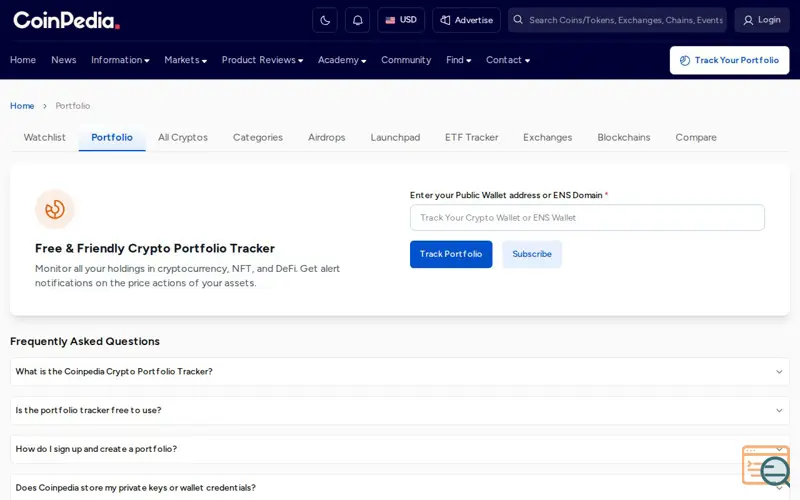Expand the Find menu
The image size is (800, 500).
click(459, 60)
